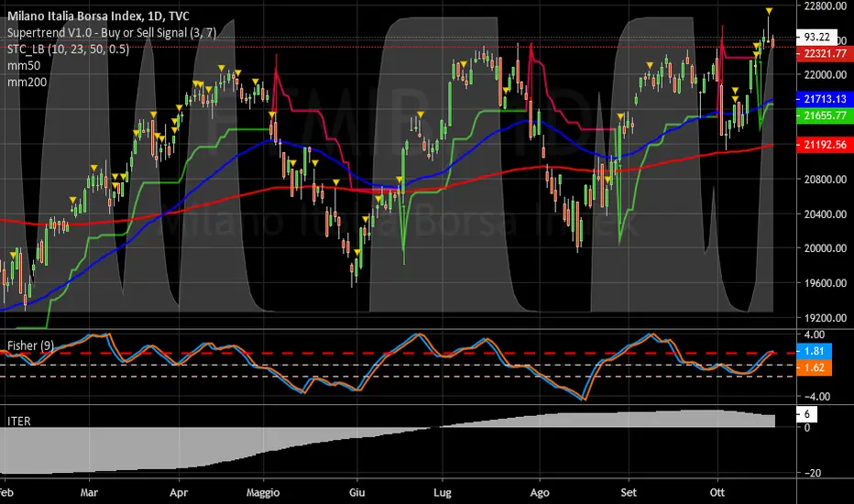
Task: Click the Set label on time axis
Action: point(629,493)
